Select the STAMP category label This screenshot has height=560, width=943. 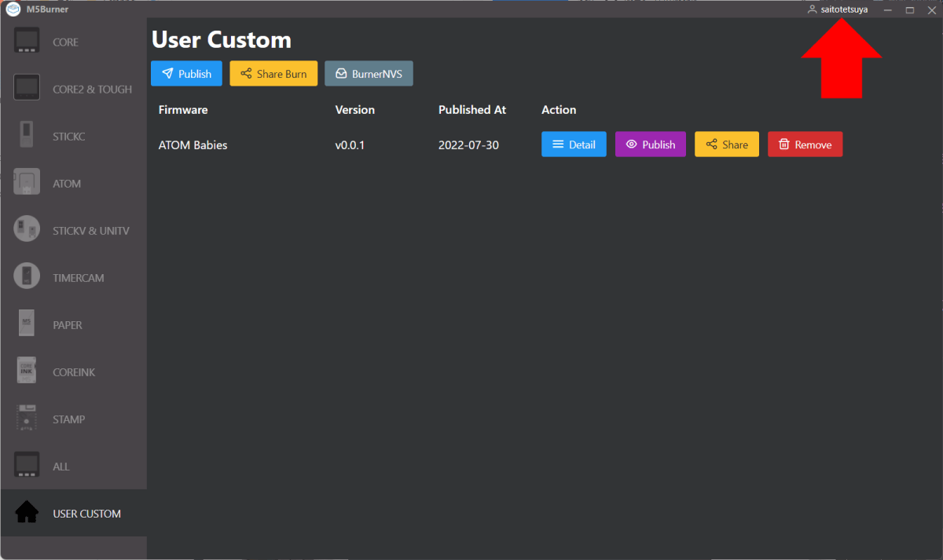pyautogui.click(x=68, y=419)
